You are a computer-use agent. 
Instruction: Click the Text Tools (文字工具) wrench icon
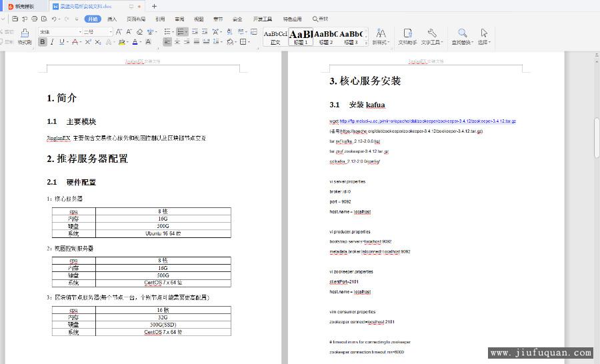click(431, 37)
